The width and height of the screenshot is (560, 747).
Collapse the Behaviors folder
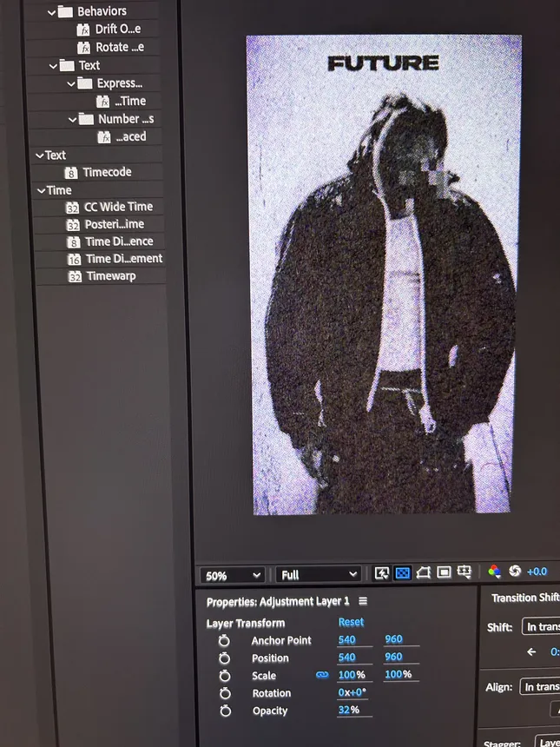[x=52, y=12]
